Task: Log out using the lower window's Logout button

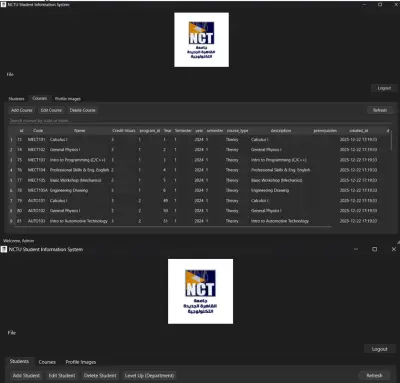Action: pyautogui.click(x=379, y=349)
